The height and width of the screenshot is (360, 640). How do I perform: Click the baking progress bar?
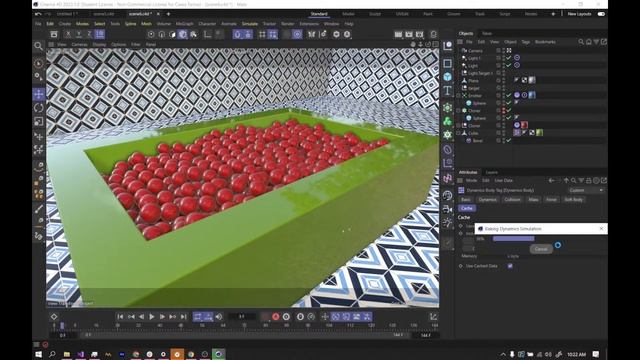pyautogui.click(x=513, y=238)
